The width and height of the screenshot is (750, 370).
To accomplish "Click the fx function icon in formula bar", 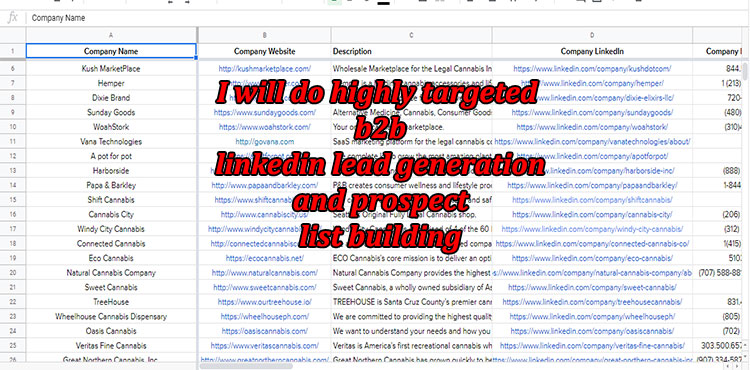I will click(x=13, y=18).
